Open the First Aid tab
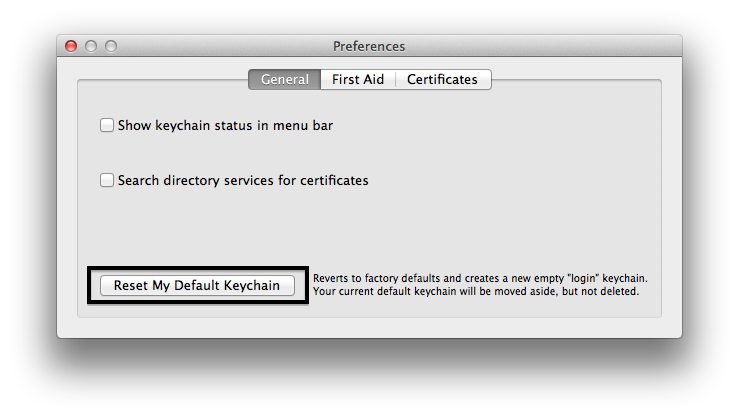This screenshot has width=739, height=417. 358,80
